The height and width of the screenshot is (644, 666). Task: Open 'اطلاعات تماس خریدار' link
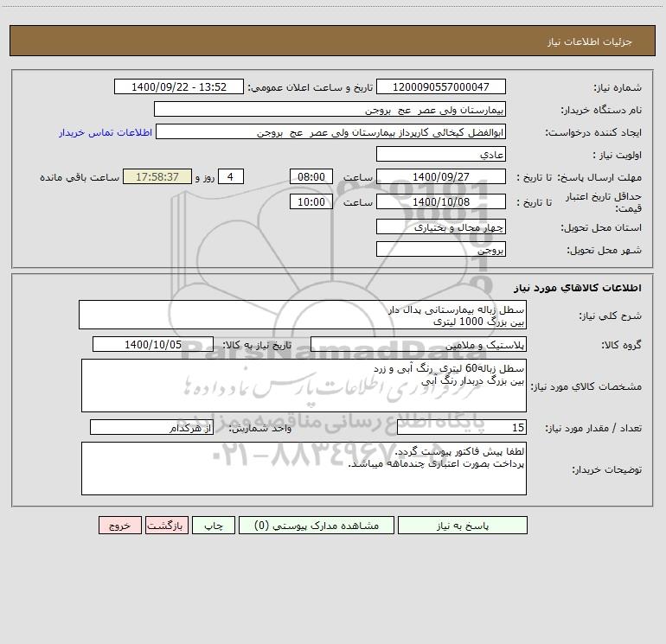point(106,132)
